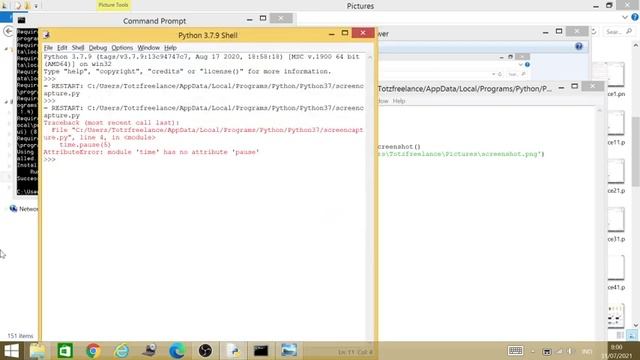Open the network tray icon

[560, 351]
